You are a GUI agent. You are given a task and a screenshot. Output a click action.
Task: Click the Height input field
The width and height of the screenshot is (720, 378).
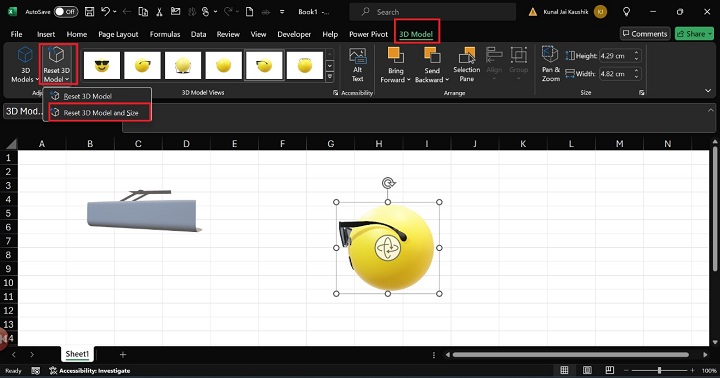point(616,56)
